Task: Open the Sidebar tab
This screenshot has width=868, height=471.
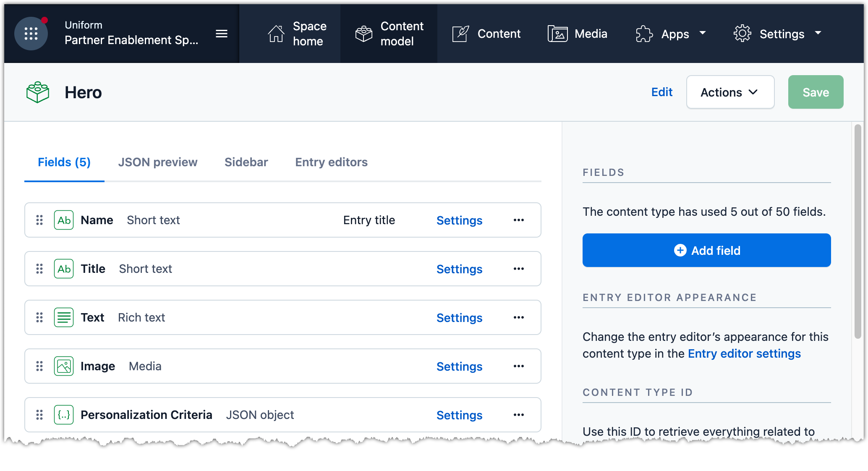Action: pos(246,162)
